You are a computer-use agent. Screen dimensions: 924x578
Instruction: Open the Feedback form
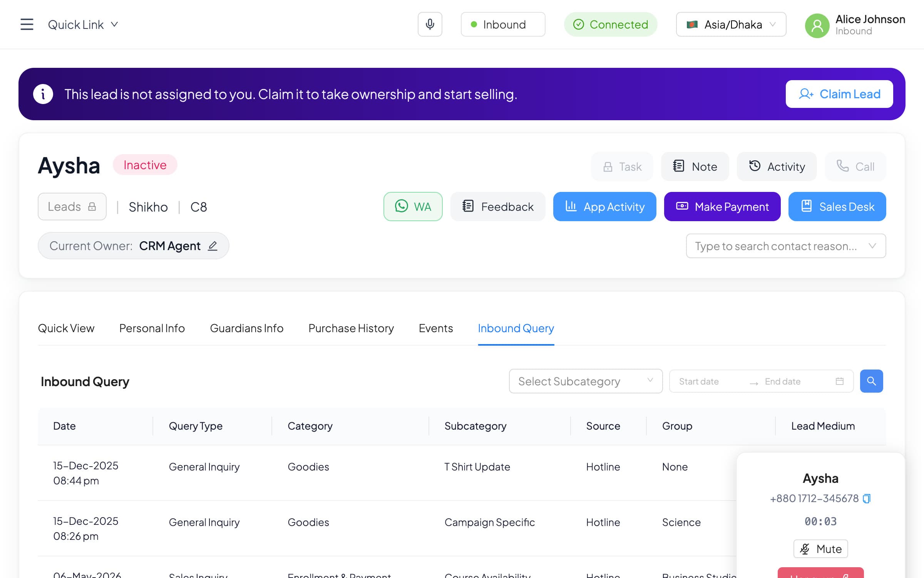[497, 207]
